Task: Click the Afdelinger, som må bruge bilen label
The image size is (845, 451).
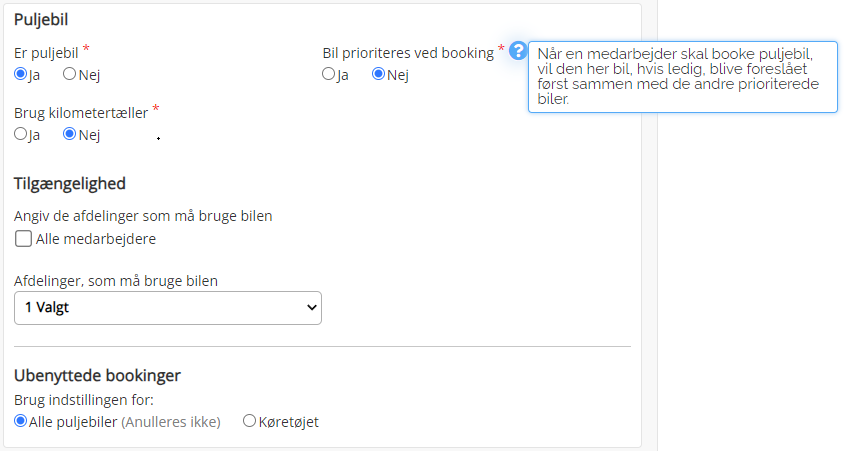Action: pyautogui.click(x=116, y=281)
